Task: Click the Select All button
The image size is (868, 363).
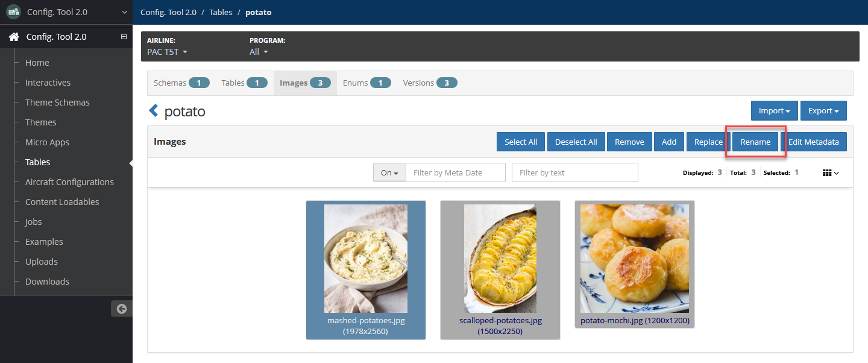Action: 521,142
